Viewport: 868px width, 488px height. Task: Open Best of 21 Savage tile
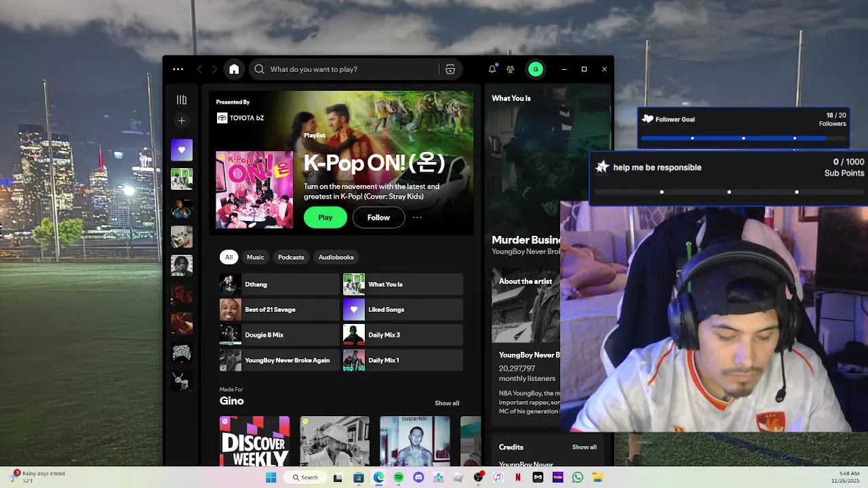pyautogui.click(x=279, y=310)
